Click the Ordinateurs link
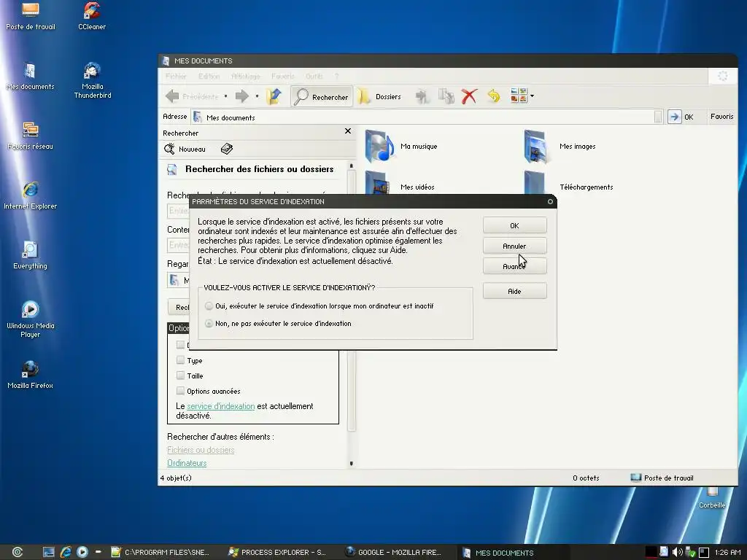 coord(187,463)
